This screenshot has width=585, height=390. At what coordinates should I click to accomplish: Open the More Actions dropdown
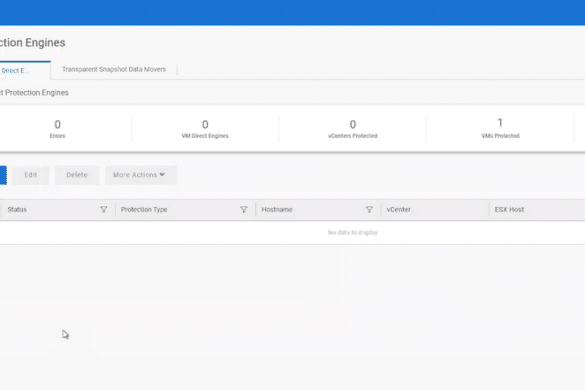click(140, 175)
